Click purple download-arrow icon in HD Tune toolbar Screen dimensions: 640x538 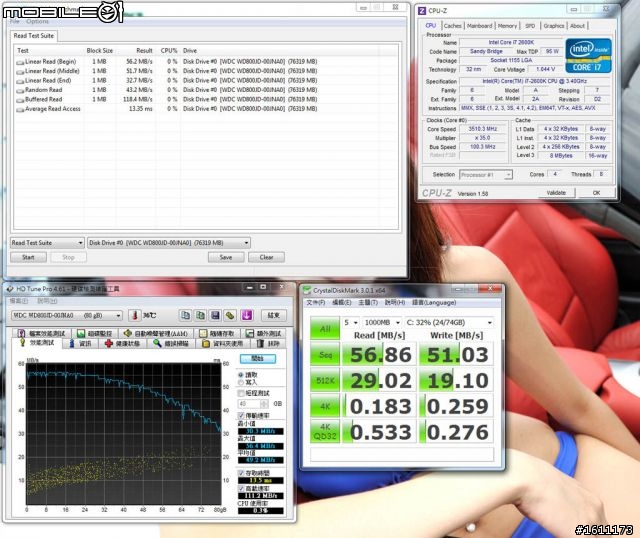[247, 315]
